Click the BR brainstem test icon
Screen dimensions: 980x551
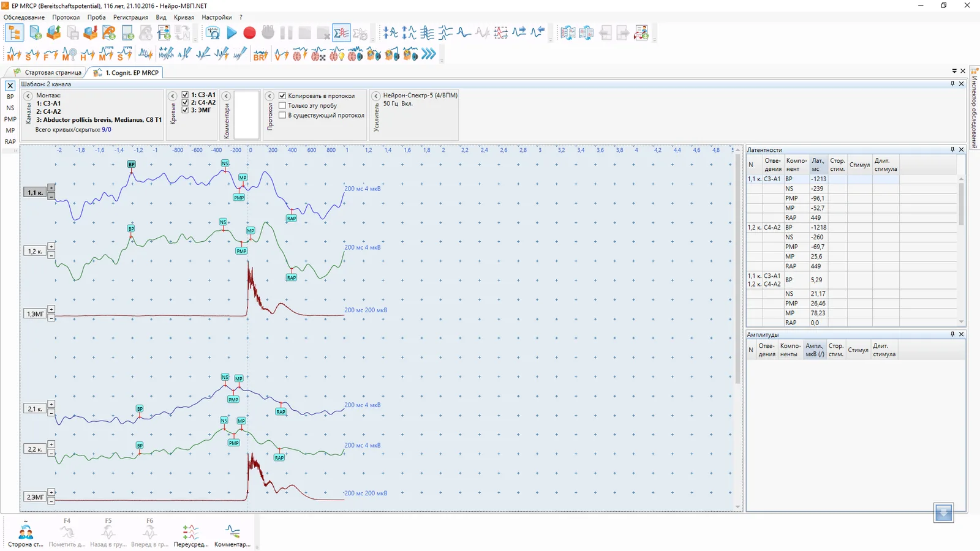260,54
